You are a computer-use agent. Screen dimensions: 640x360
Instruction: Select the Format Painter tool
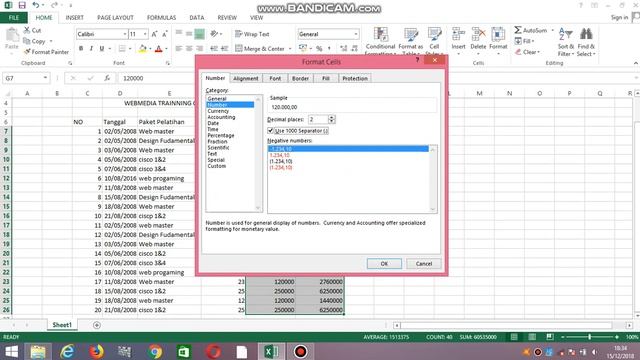pos(46,52)
